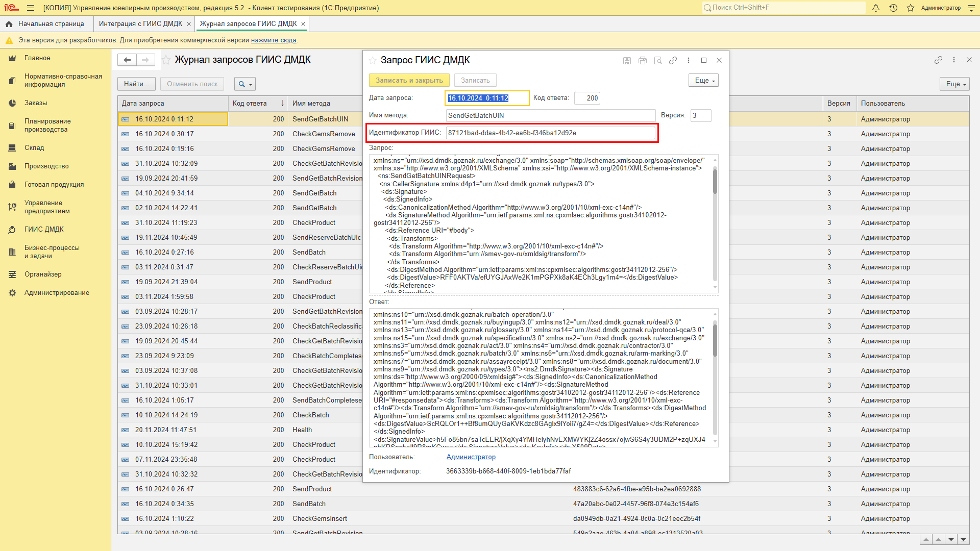980x551 pixels.
Task: Click the Главное sidebar icon
Action: 12,58
